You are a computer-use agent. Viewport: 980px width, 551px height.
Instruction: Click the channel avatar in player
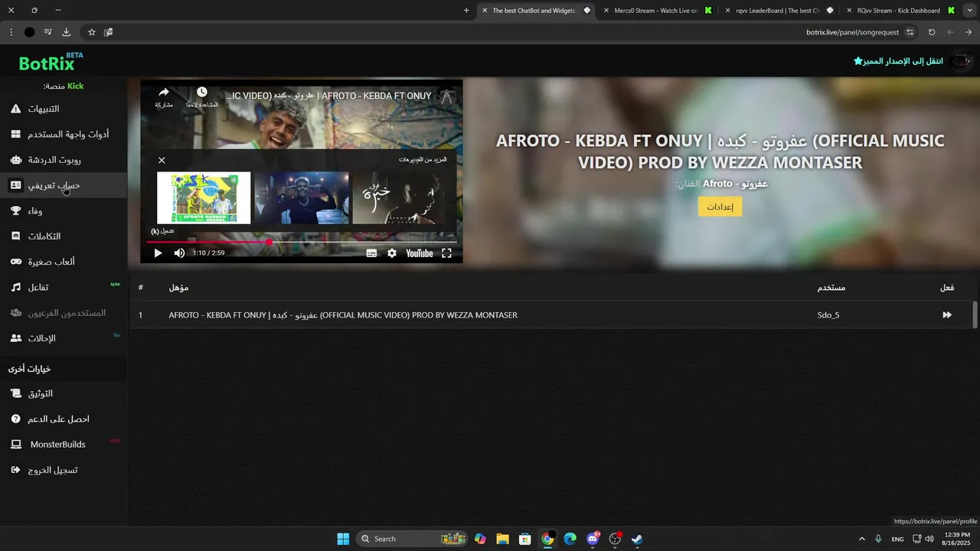coord(447,96)
